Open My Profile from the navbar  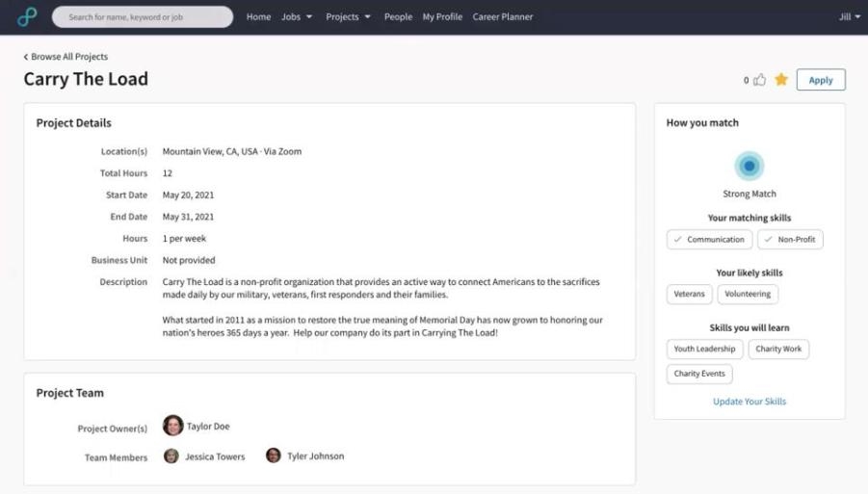442,17
